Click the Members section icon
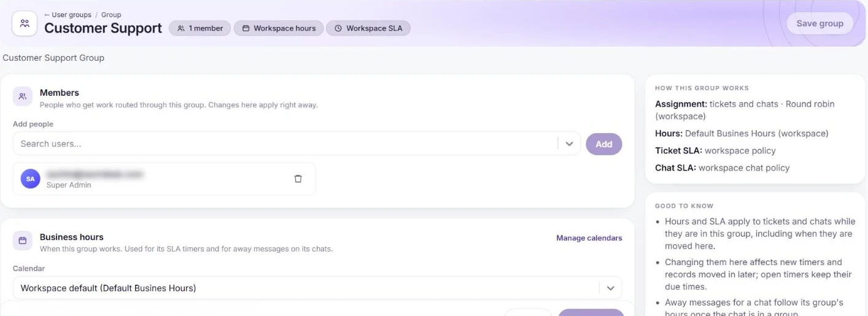This screenshot has height=316, width=868. click(x=23, y=96)
